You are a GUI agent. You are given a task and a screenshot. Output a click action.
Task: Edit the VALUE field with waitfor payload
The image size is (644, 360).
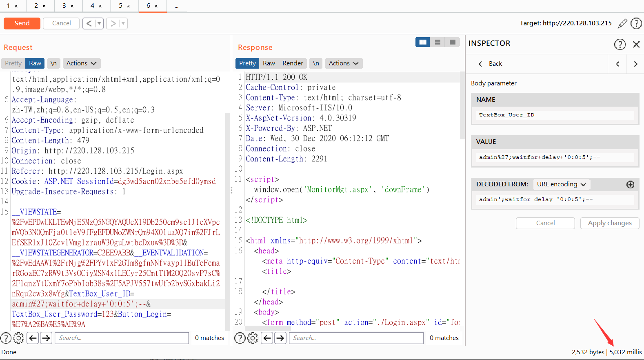[x=555, y=157]
